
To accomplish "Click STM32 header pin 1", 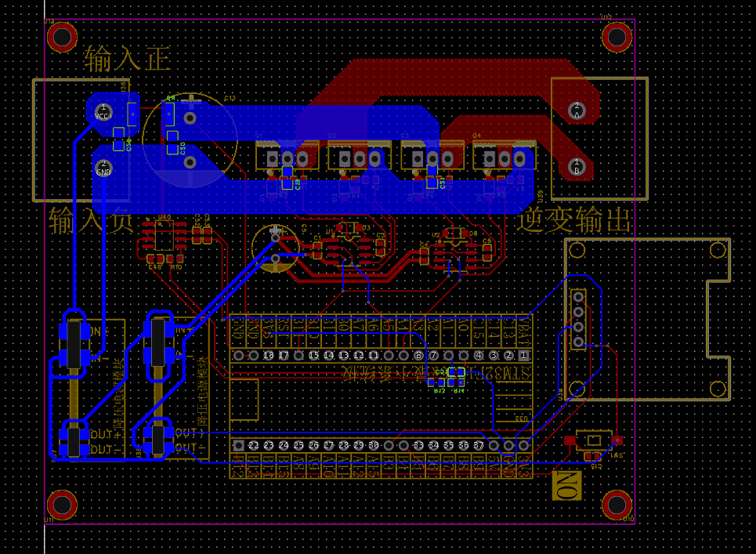I will (523, 356).
